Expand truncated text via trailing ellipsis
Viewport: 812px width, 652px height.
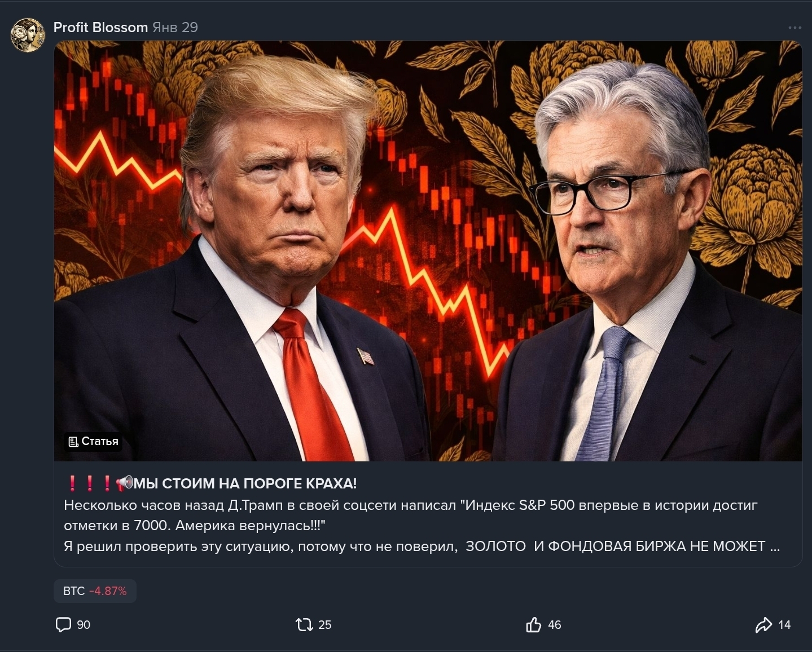pyautogui.click(x=775, y=546)
